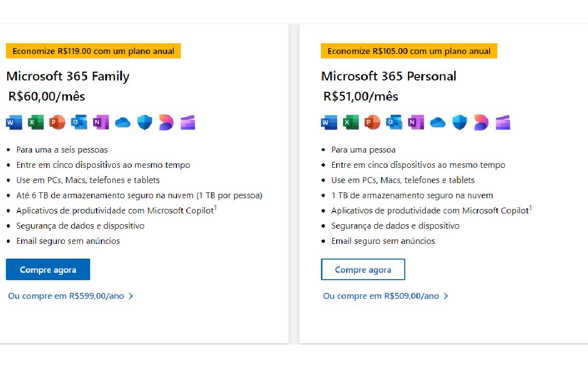Click the Copilot footnote 1 in Family plan
The width and height of the screenshot is (588, 368).
coord(216,208)
